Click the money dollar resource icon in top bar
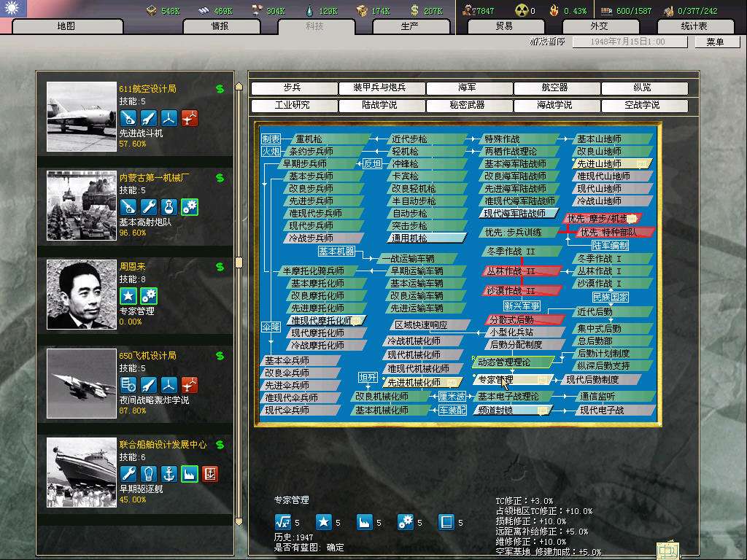Image resolution: width=747 pixels, height=560 pixels. pos(414,10)
